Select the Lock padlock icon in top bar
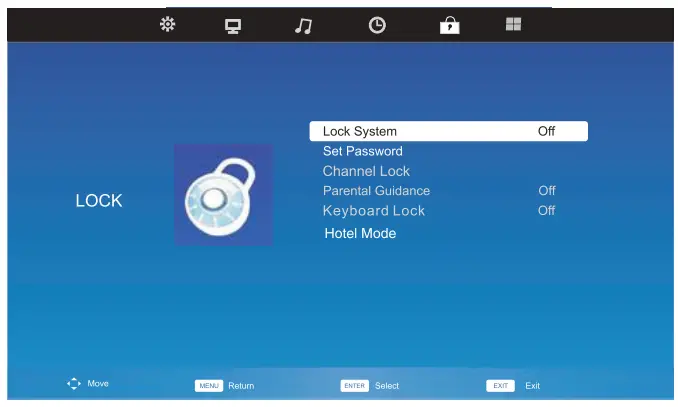Screen dimensions: 678x407 point(449,25)
